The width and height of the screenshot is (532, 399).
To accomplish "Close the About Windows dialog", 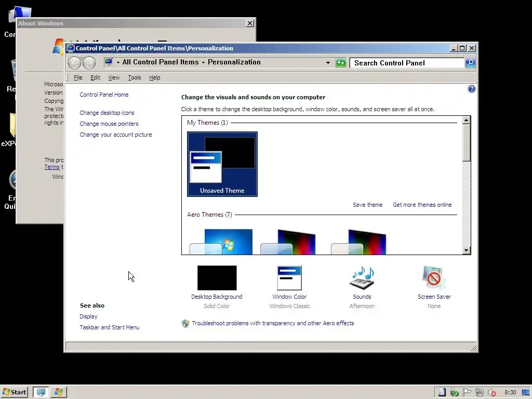I will [250, 23].
